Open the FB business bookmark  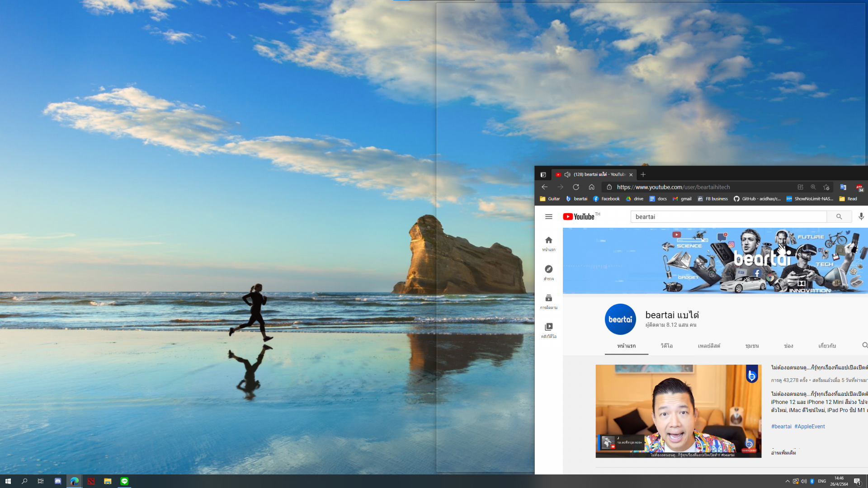click(x=713, y=199)
